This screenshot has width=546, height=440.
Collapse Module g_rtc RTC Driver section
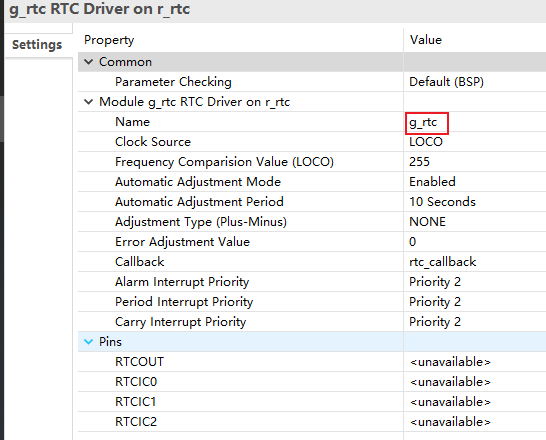pyautogui.click(x=89, y=102)
